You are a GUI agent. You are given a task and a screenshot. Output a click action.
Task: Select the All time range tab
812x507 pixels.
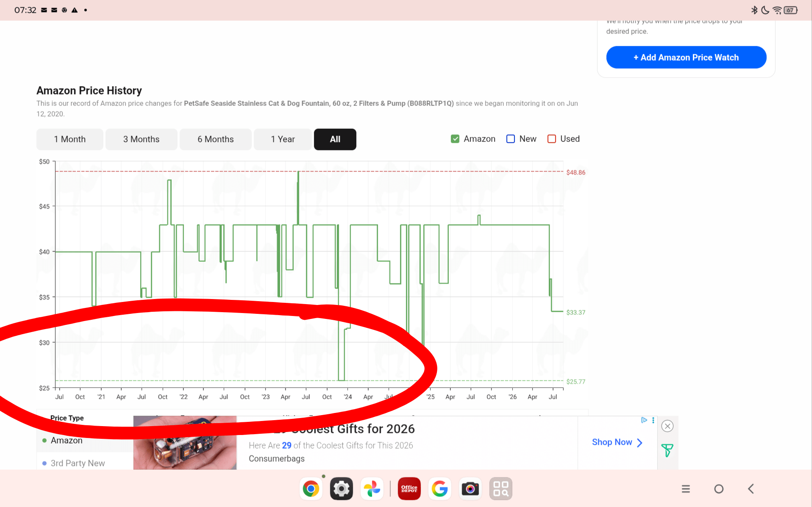[335, 139]
